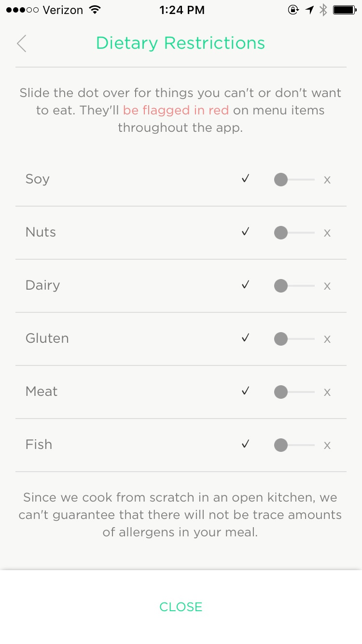Tap the back arrow icon
This screenshot has height=644, width=362.
tap(21, 43)
